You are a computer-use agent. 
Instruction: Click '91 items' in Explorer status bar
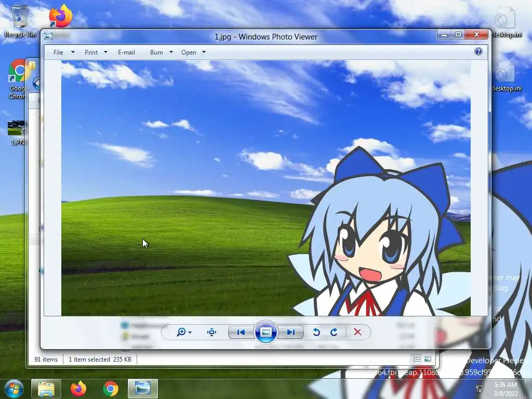(x=46, y=360)
